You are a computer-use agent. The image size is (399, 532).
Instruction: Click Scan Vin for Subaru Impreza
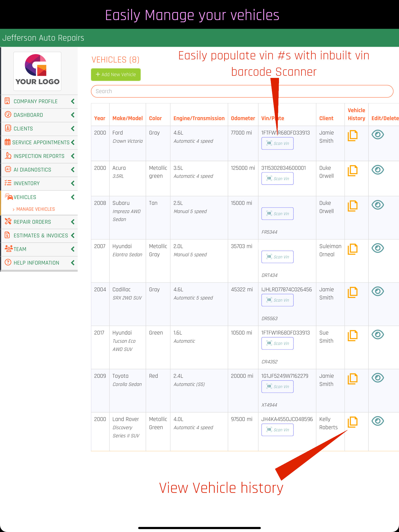(x=277, y=214)
